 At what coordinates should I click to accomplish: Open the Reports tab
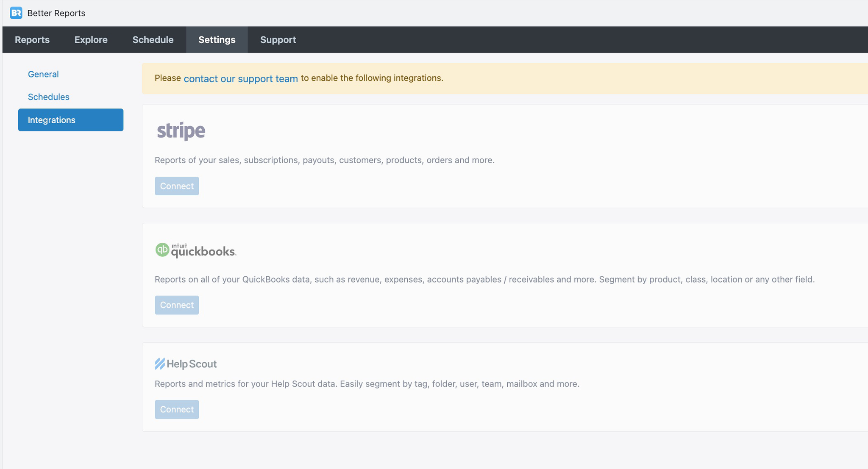point(32,40)
